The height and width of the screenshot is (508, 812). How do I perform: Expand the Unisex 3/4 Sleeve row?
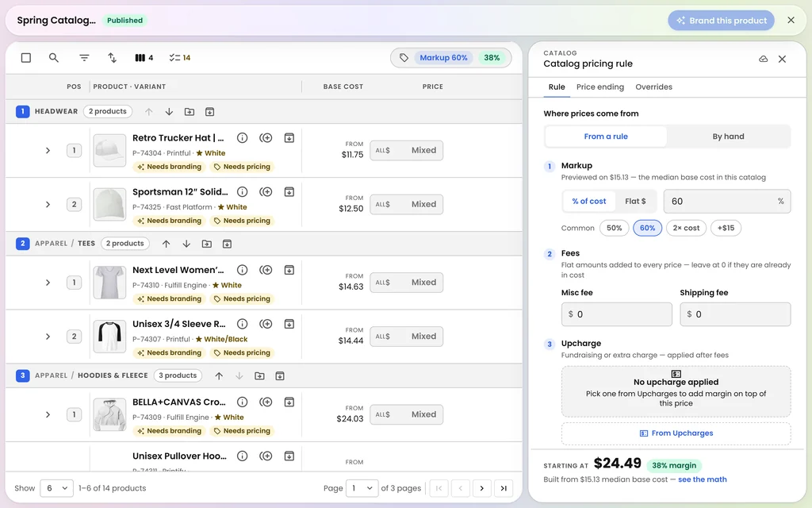pos(48,337)
